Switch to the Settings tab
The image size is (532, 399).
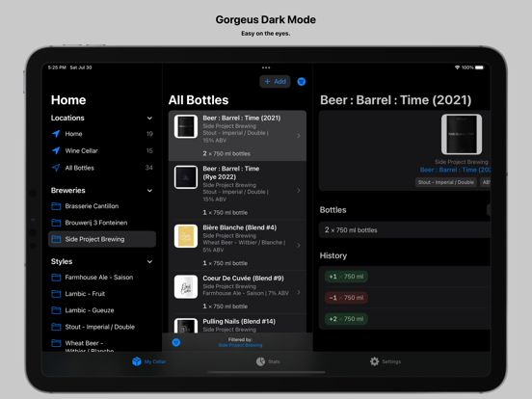tap(386, 361)
